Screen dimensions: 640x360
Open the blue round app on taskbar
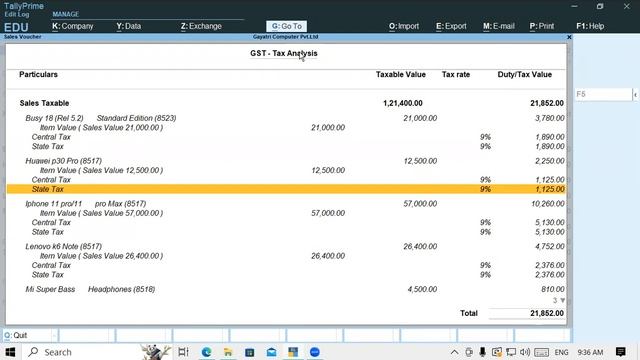coord(315,352)
